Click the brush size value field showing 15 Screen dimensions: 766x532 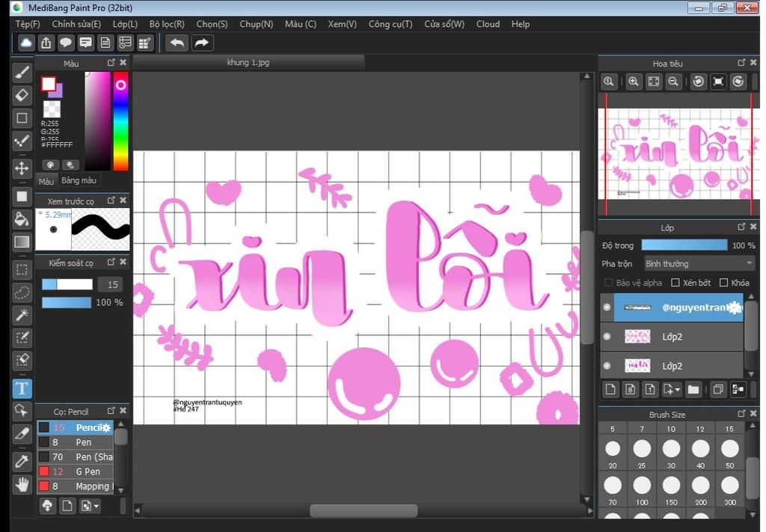click(112, 284)
